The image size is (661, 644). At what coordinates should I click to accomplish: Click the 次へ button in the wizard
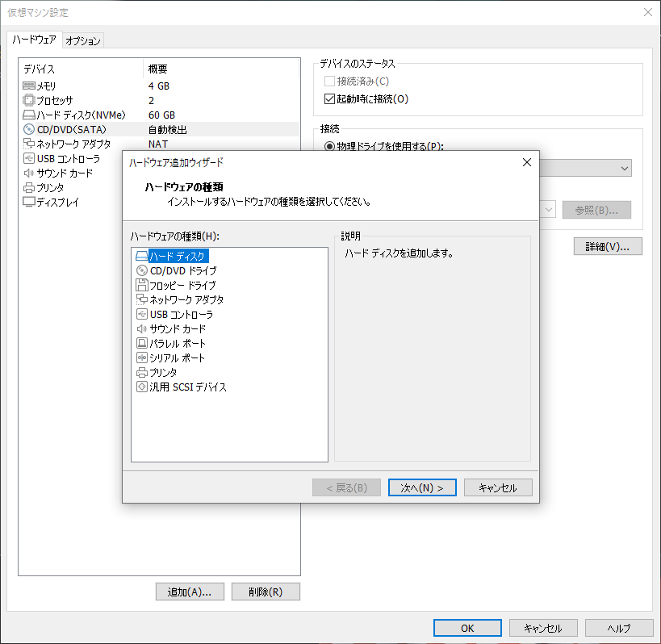422,487
